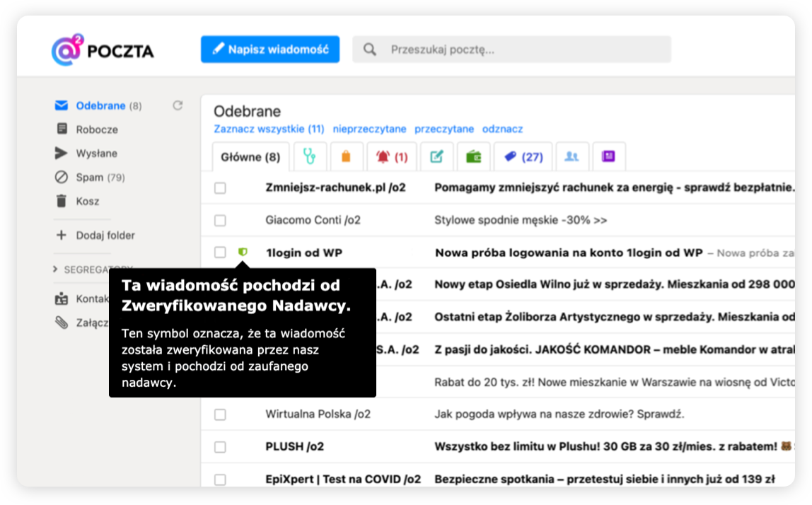
Task: Click sender name Wirtualna Polska /o2
Action: click(318, 414)
